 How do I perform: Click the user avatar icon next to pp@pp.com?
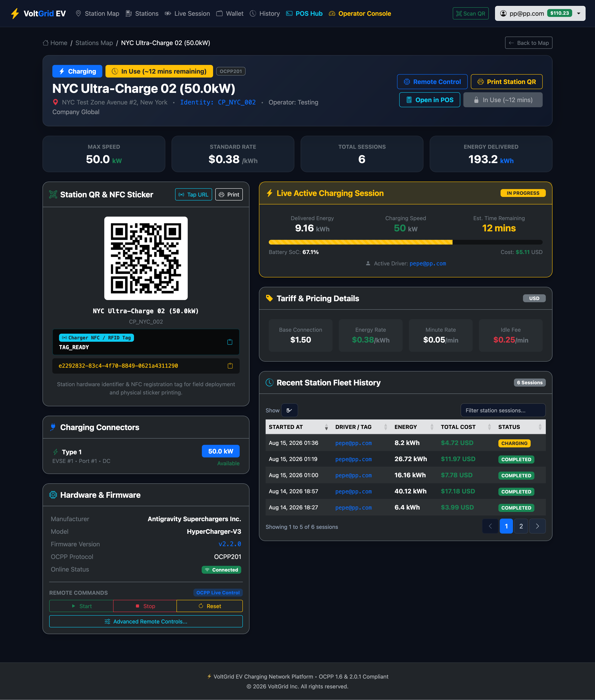(503, 14)
